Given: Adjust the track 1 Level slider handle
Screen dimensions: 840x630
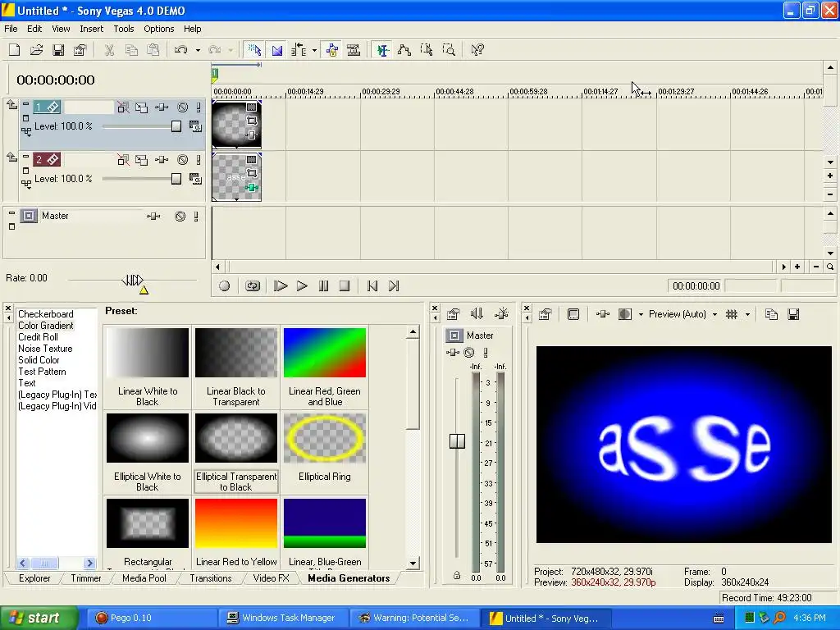Looking at the screenshot, I should tap(176, 126).
